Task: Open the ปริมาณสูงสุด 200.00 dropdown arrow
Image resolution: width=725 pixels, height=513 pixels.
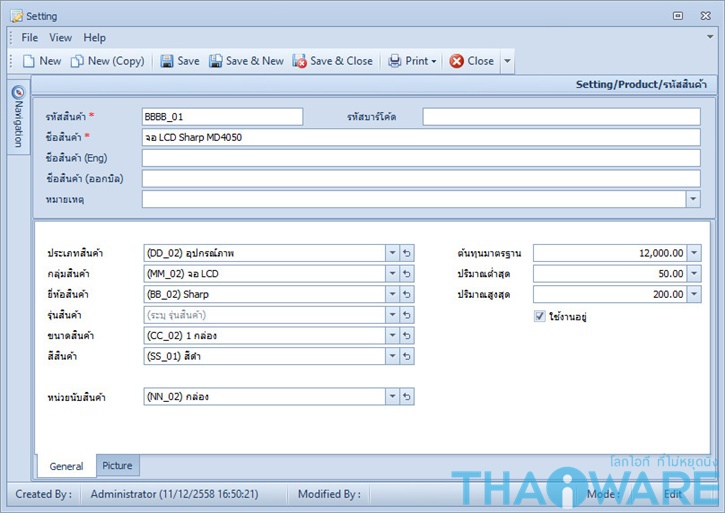Action: click(x=694, y=294)
